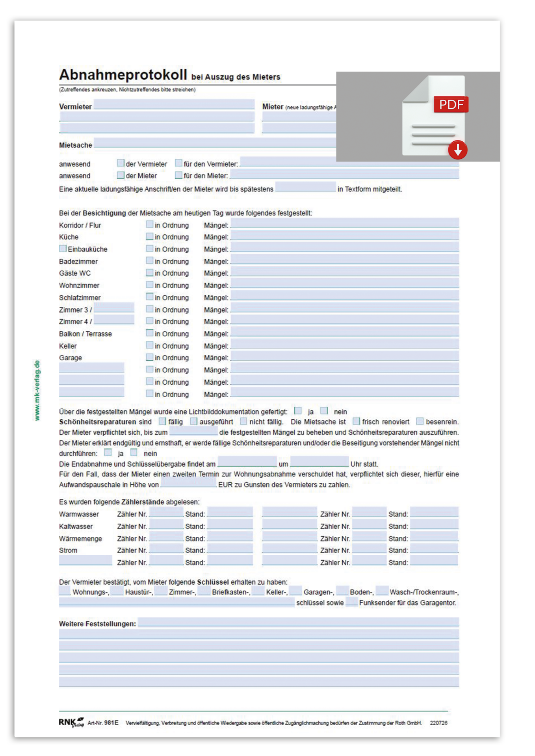Tick 'nein' for Lichtbilddokumentation gefertigt
Image resolution: width=535 pixels, height=756 pixels.
[x=324, y=411]
